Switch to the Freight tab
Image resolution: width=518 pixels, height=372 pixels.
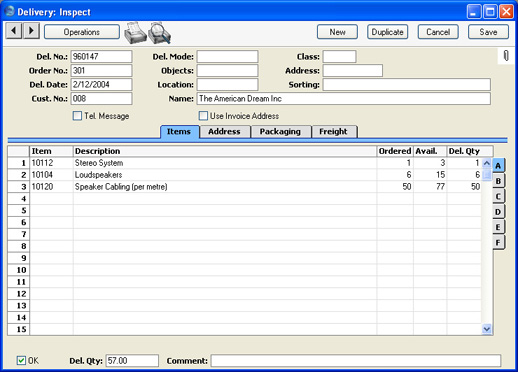point(333,132)
